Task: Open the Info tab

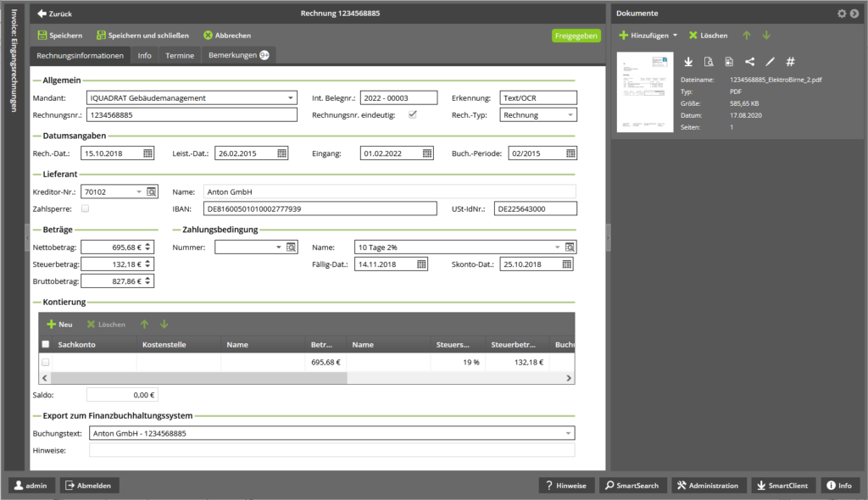Action: [x=144, y=55]
